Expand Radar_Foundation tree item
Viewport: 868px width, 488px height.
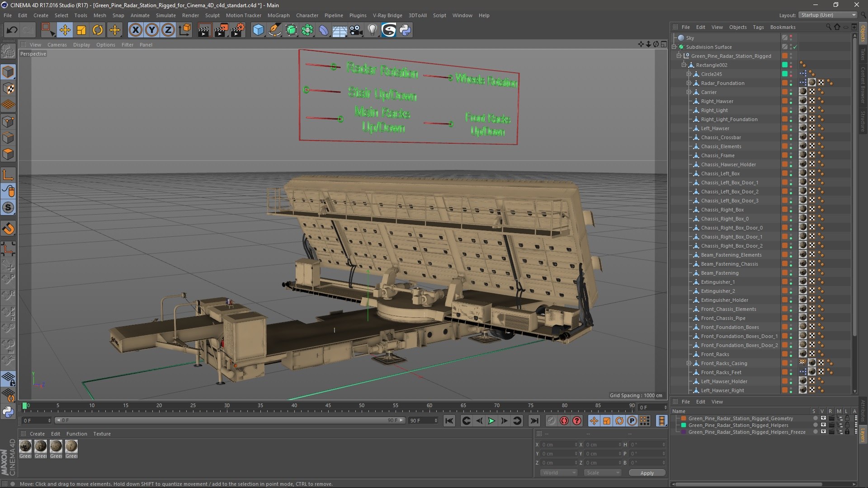pyautogui.click(x=689, y=83)
